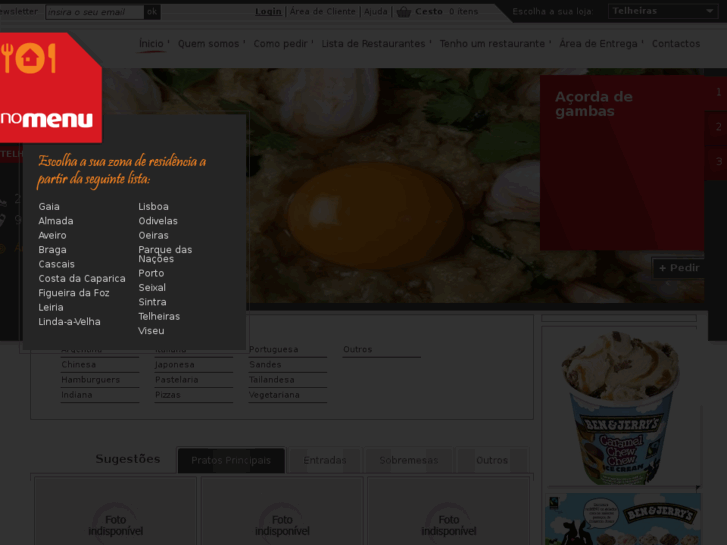Pick Parque das Nações from list
This screenshot has width=727, height=545.
click(165, 254)
